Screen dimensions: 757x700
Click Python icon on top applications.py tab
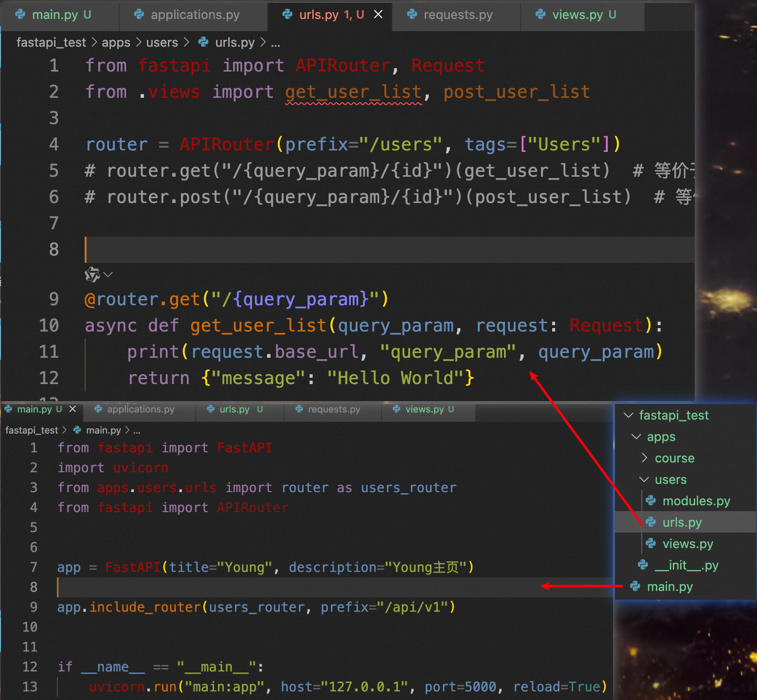[x=139, y=15]
